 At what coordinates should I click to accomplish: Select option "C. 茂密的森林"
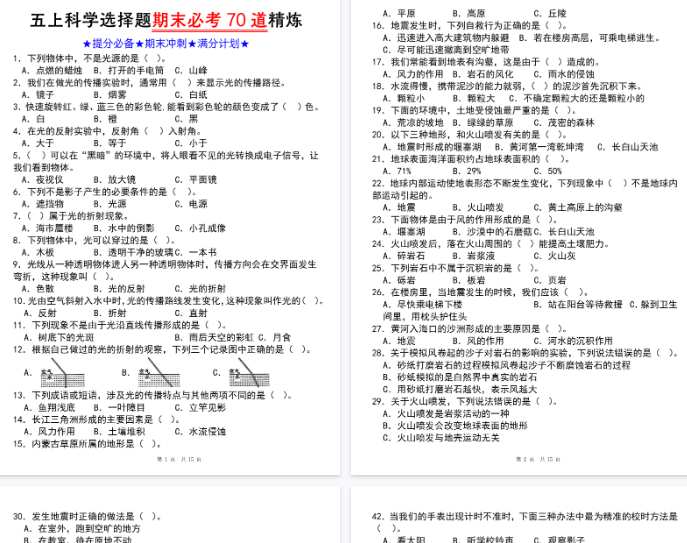click(x=563, y=123)
